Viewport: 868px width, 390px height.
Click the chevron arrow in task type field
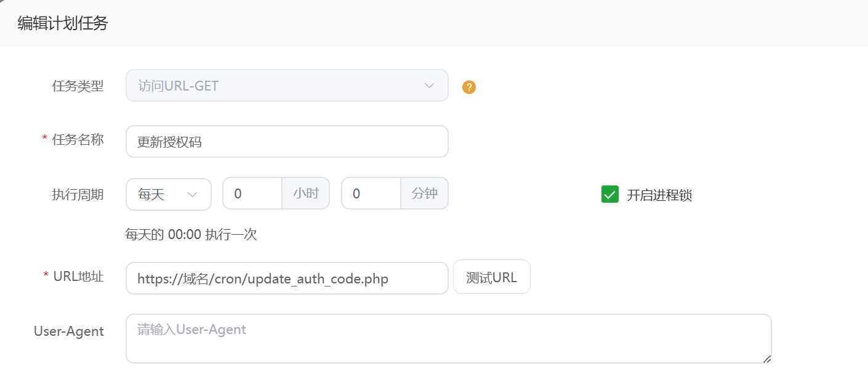point(430,86)
